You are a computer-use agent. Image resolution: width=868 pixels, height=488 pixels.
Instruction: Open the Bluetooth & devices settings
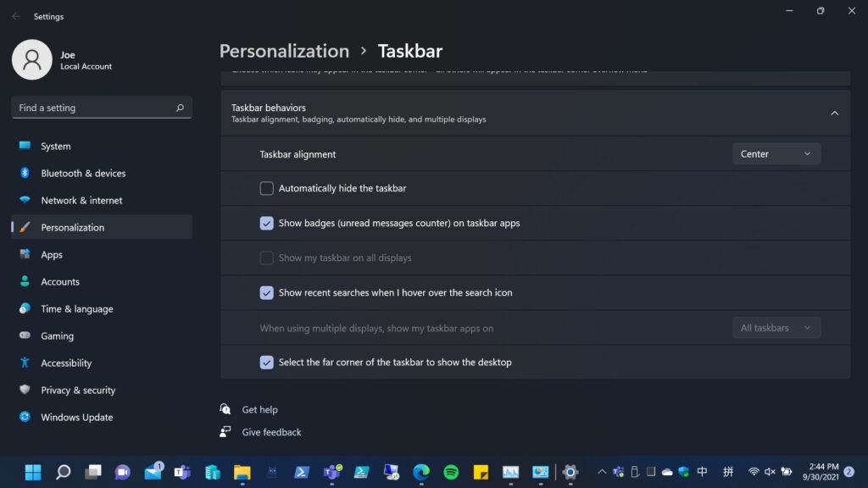pos(83,174)
